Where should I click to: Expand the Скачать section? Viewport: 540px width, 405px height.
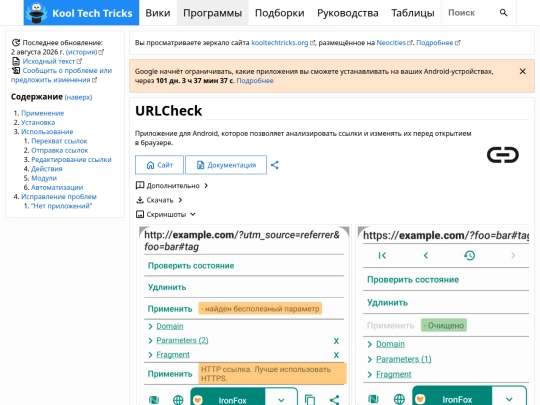159,200
